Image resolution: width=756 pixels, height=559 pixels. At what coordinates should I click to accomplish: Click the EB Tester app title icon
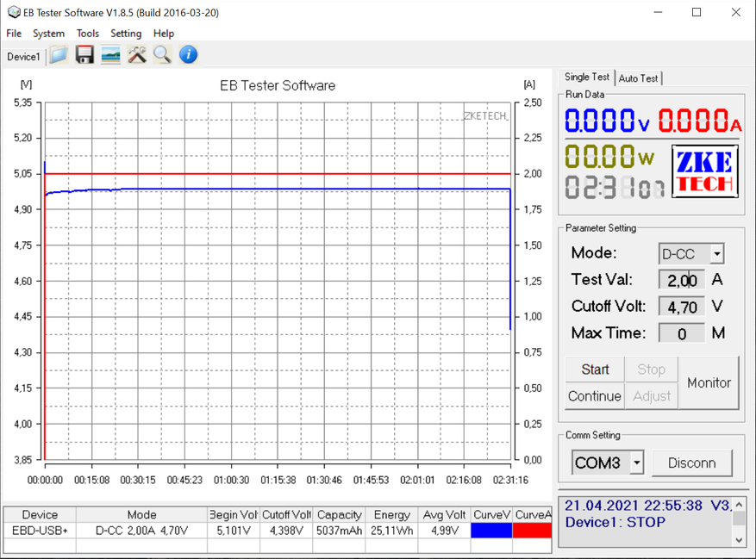(14, 13)
